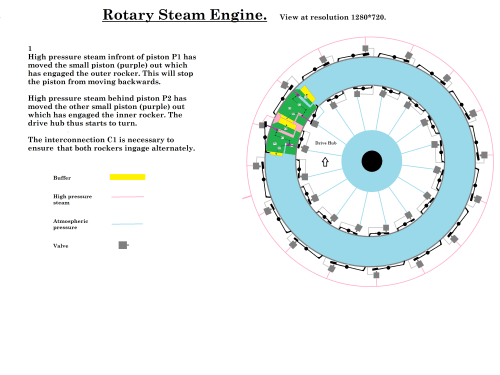Click the grey valve at top of outer ring
The image size is (500, 375).
[x=365, y=49]
